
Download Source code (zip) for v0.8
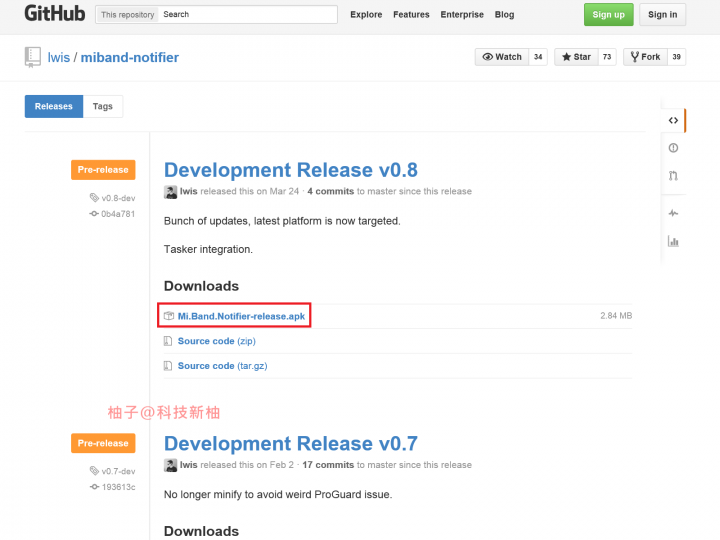pyautogui.click(x=217, y=341)
